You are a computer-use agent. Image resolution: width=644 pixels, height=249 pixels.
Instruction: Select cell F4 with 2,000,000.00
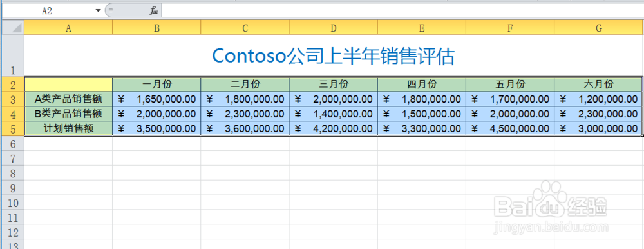tap(509, 114)
